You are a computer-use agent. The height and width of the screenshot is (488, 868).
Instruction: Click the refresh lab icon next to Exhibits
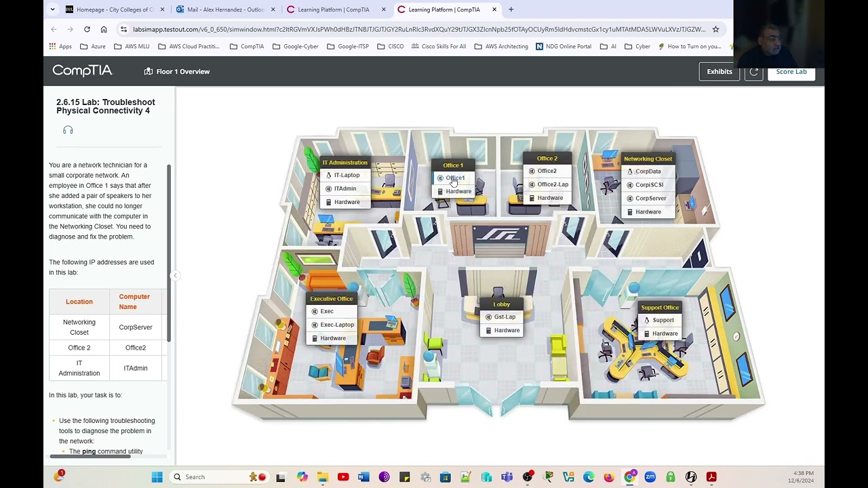click(753, 72)
